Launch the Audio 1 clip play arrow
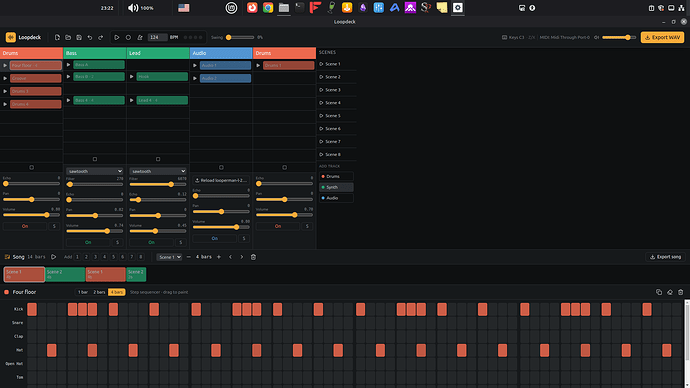This screenshot has height=388, width=690. click(x=195, y=66)
